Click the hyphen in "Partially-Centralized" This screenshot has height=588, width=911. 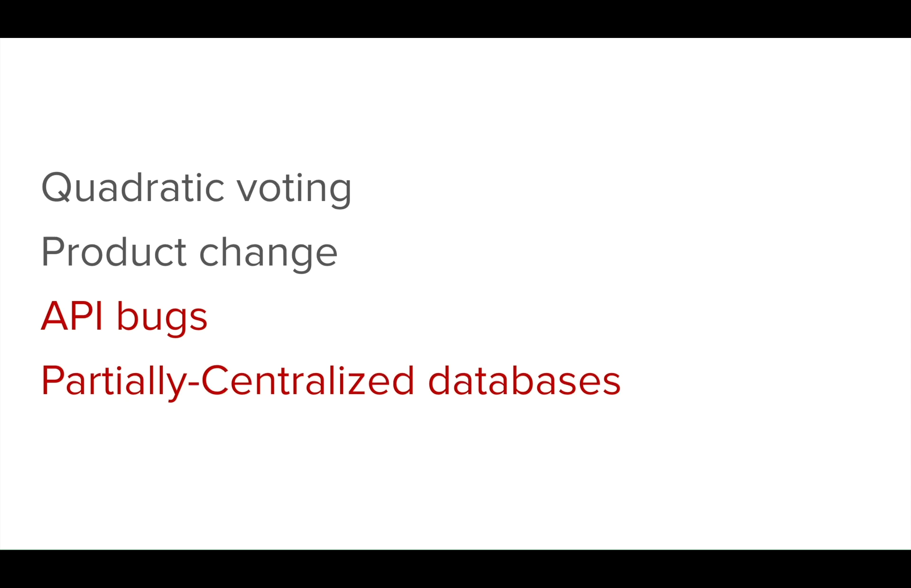[194, 384]
